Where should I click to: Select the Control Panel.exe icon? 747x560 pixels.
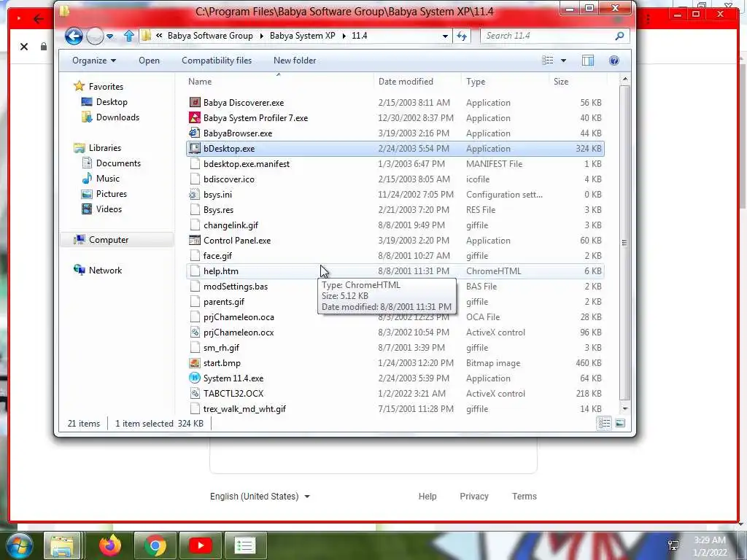click(194, 240)
